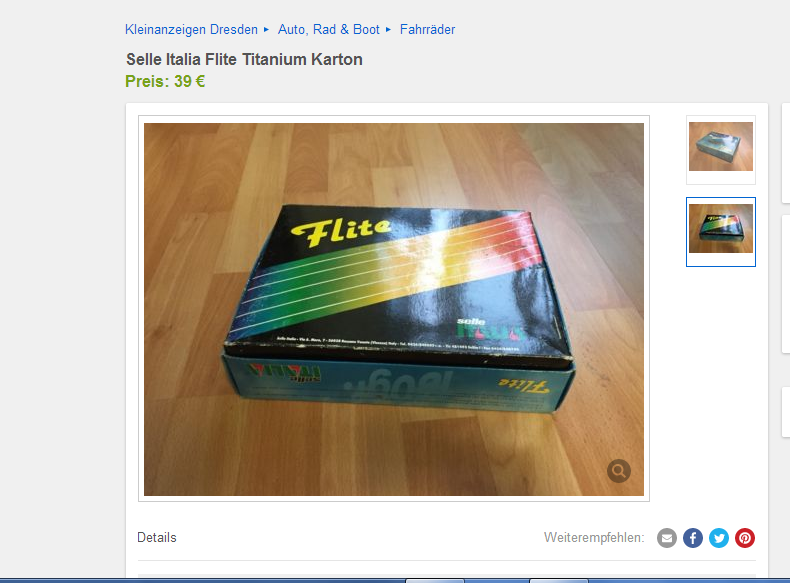The width and height of the screenshot is (790, 583).
Task: Pin listing on Pinterest
Action: (x=745, y=538)
